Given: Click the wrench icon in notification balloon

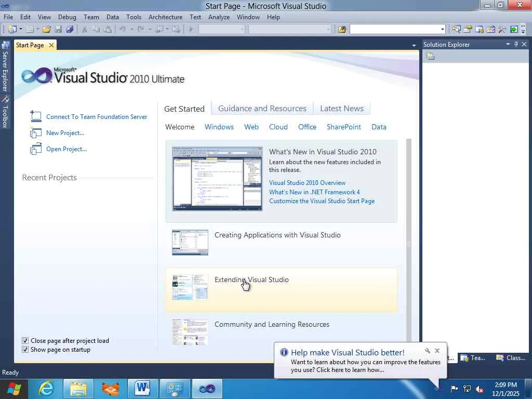Looking at the screenshot, I should point(427,351).
